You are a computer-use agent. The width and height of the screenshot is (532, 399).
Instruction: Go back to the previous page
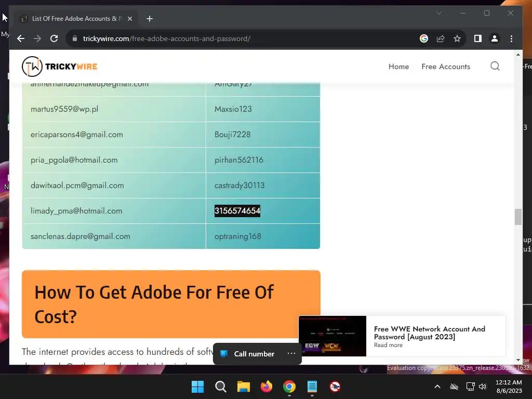(x=21, y=38)
